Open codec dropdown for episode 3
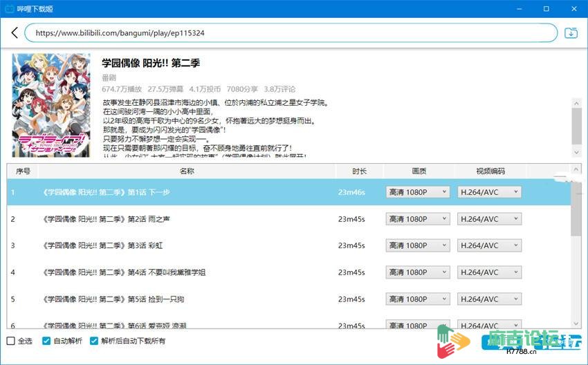The height and width of the screenshot is (365, 588). click(x=489, y=245)
